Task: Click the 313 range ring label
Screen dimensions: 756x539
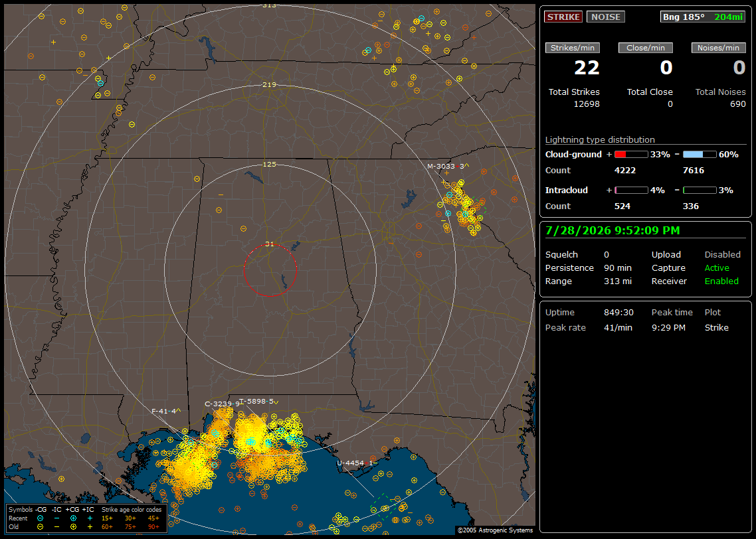Action: click(269, 5)
